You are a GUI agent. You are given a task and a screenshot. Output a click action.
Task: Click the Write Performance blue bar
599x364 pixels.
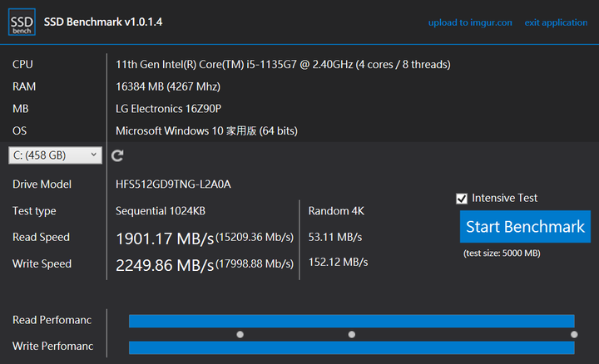coord(351,347)
